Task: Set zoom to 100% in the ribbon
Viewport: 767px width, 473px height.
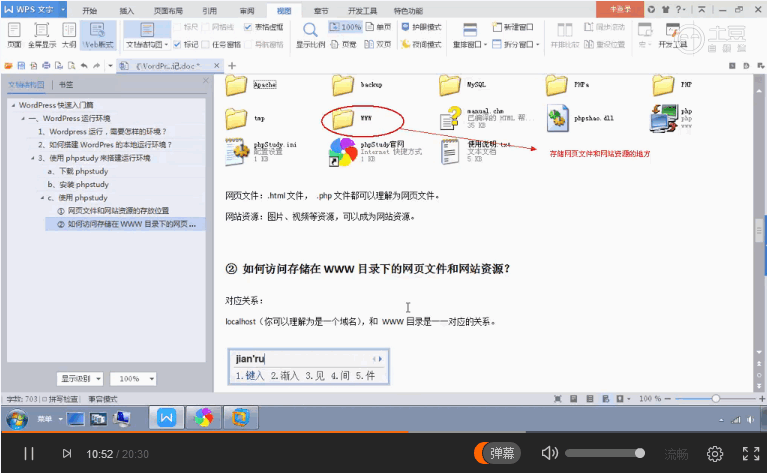Action: coord(345,27)
